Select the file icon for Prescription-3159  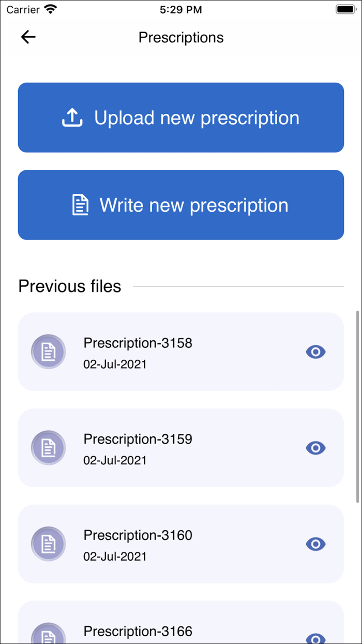tap(48, 448)
